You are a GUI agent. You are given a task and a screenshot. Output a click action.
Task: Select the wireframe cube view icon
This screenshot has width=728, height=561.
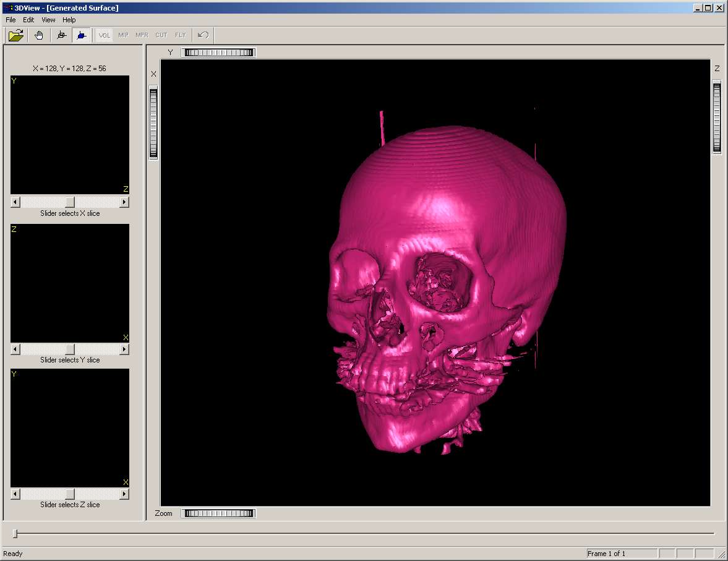(61, 35)
